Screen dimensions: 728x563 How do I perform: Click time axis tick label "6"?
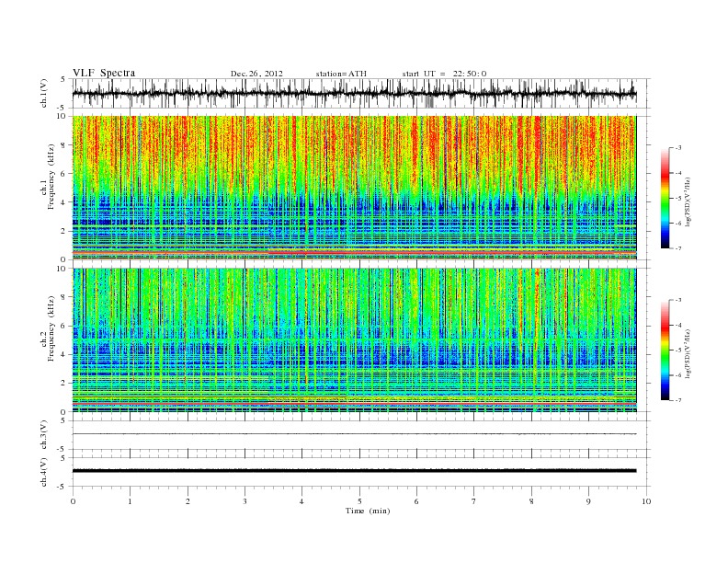point(416,501)
